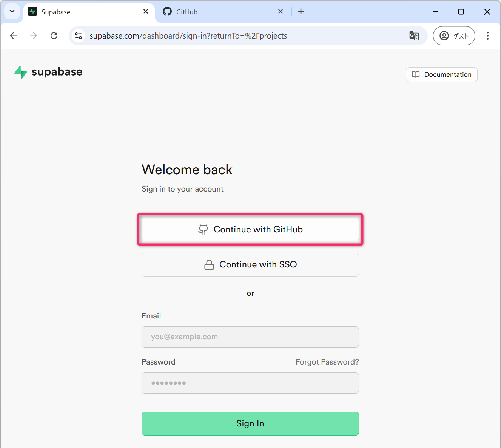Select the Supabase tab
501x448 pixels.
pyautogui.click(x=83, y=12)
